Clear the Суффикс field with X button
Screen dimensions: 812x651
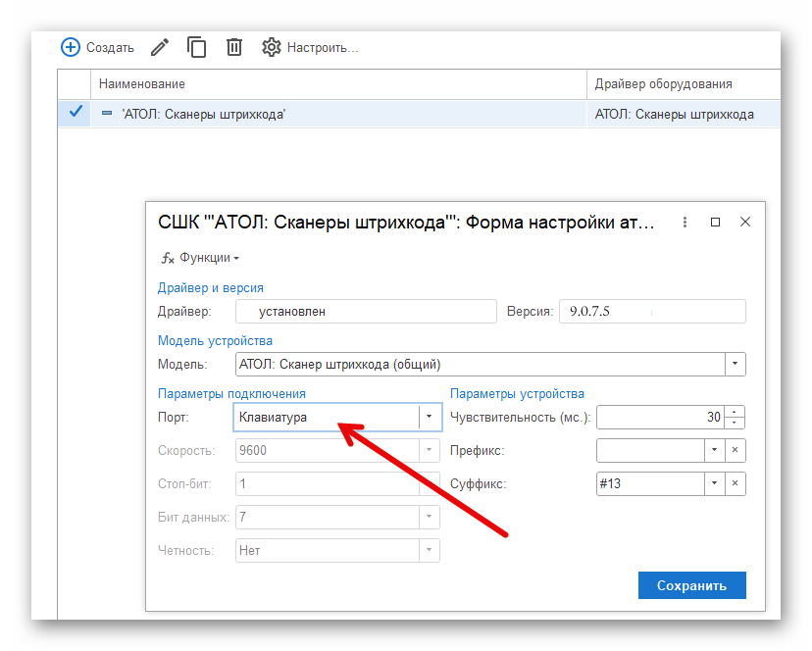(735, 483)
